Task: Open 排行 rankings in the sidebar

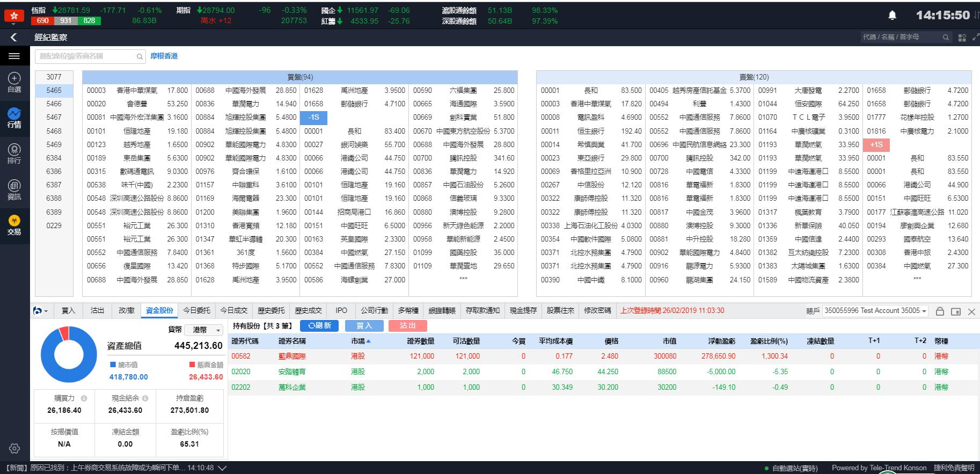Action: [14, 154]
